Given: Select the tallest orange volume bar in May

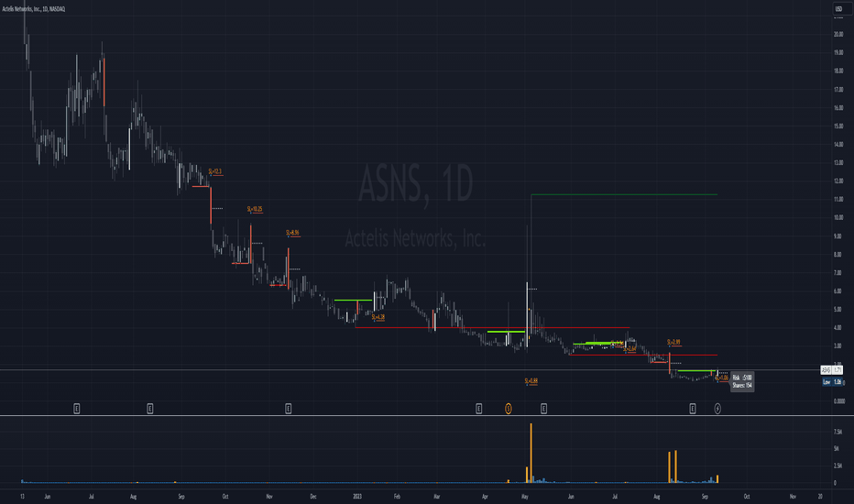Looking at the screenshot, I should (531, 453).
